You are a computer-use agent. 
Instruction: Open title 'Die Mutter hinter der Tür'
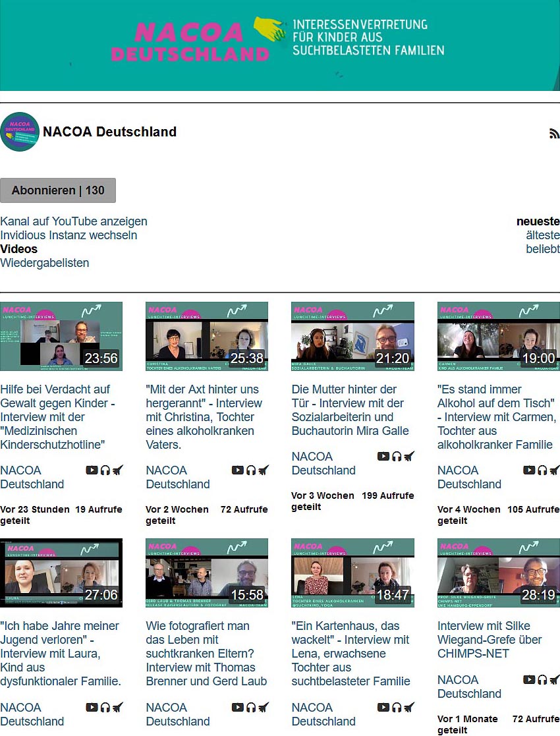pos(350,410)
